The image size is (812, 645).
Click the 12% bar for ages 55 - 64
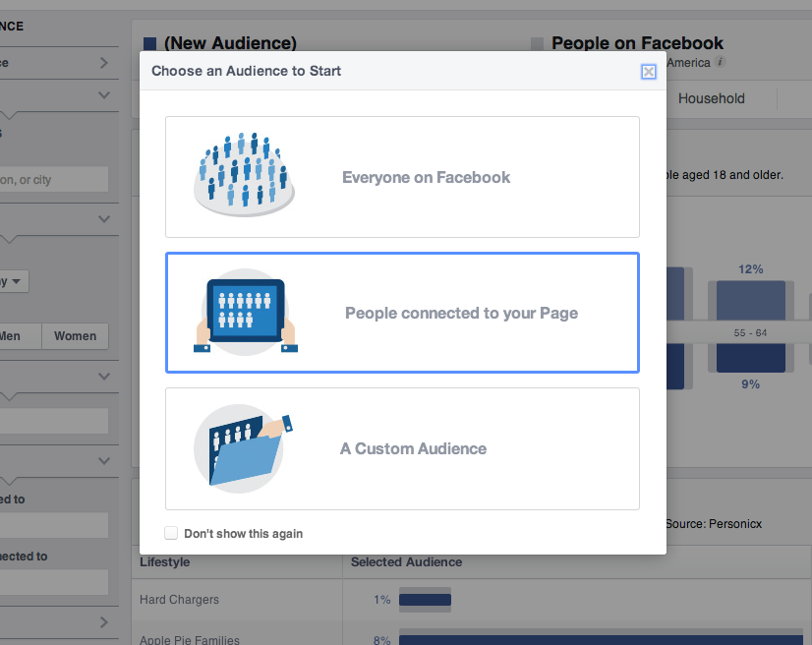(751, 301)
